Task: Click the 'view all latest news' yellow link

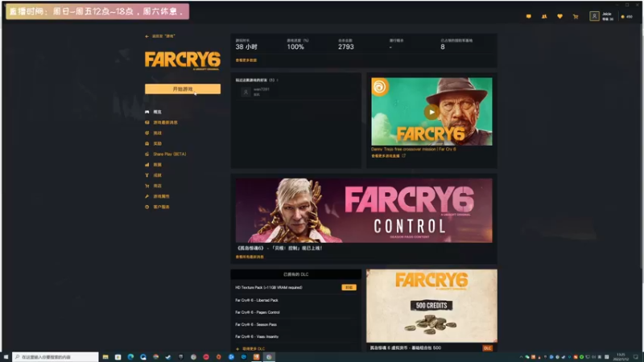Action: pyautogui.click(x=250, y=257)
